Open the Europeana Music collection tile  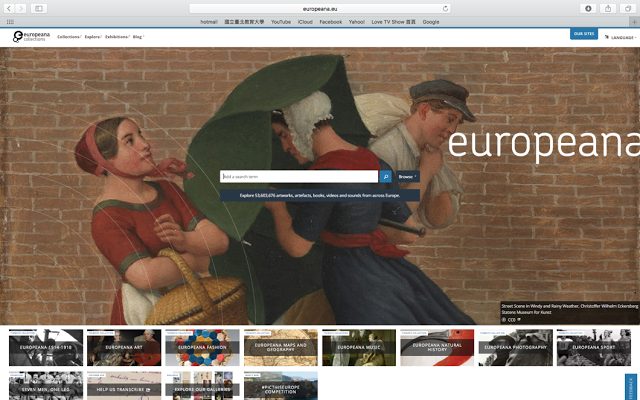[x=359, y=347]
